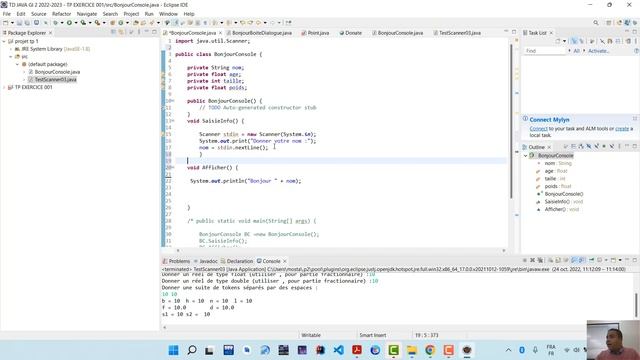Open the Run menu
The width and height of the screenshot is (640, 360).
click(149, 14)
